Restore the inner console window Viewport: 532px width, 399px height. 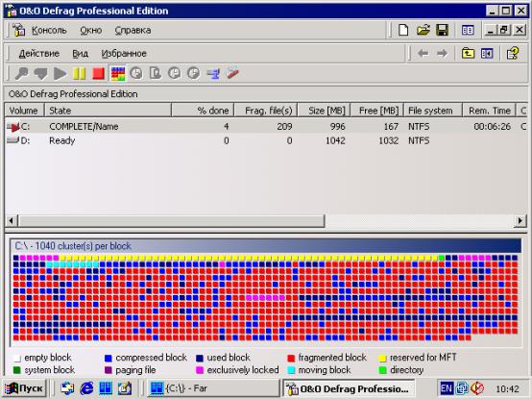click(503, 30)
